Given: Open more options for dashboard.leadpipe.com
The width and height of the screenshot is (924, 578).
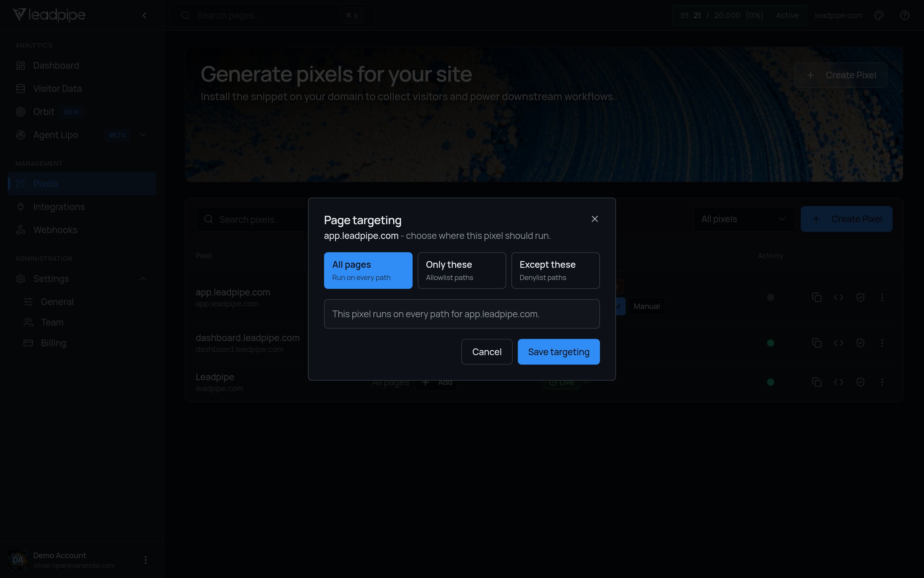Looking at the screenshot, I should [882, 343].
